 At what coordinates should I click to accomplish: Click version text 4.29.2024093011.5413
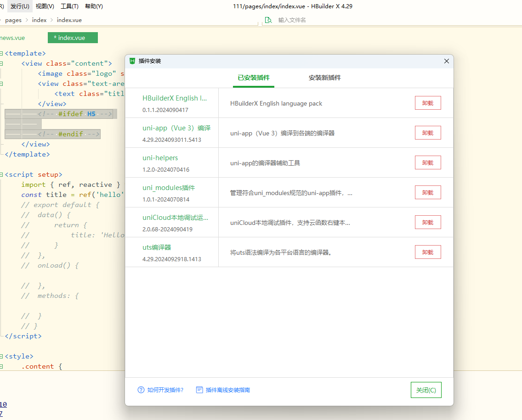(172, 140)
